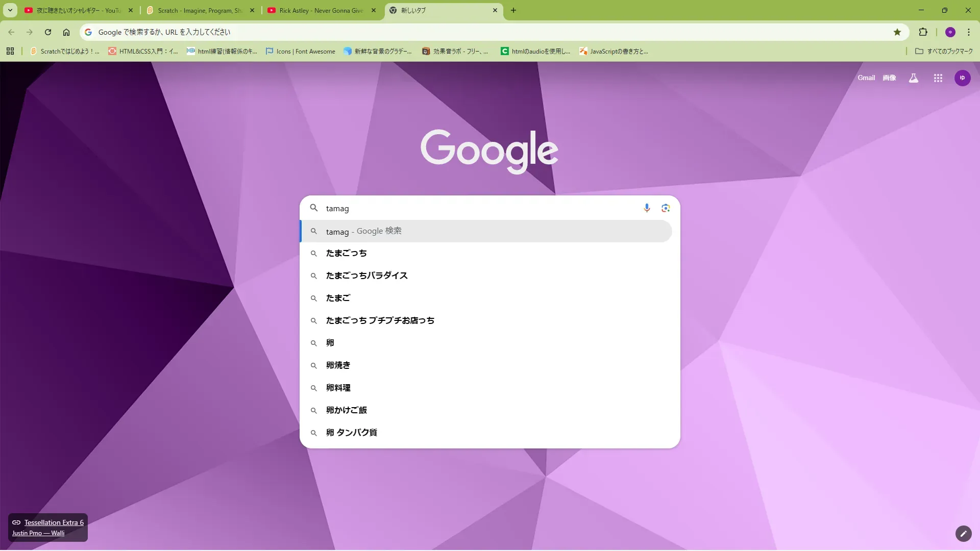Screen dimensions: 980x551
Task: Click the voice search microphone icon
Action: pos(647,208)
